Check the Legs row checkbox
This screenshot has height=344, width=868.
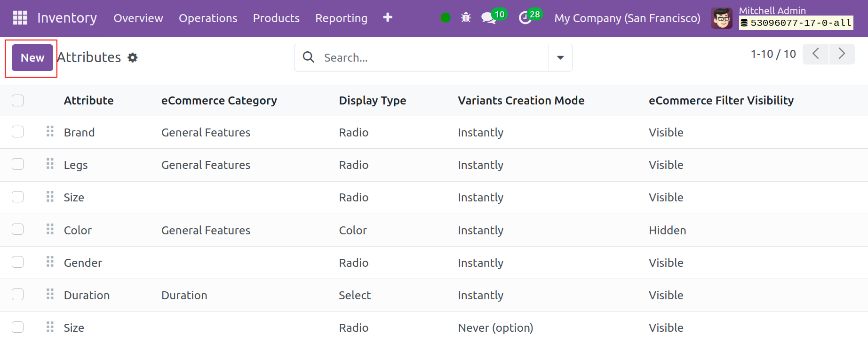pyautogui.click(x=18, y=164)
